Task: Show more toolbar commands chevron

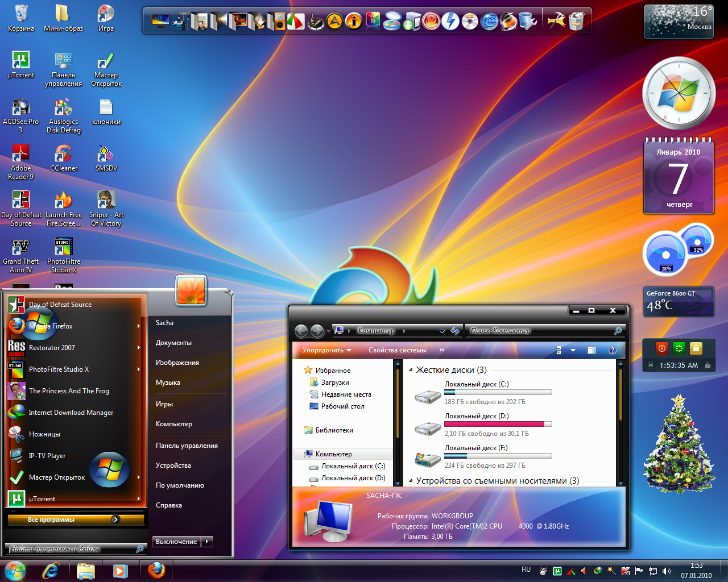Action: pyautogui.click(x=442, y=350)
